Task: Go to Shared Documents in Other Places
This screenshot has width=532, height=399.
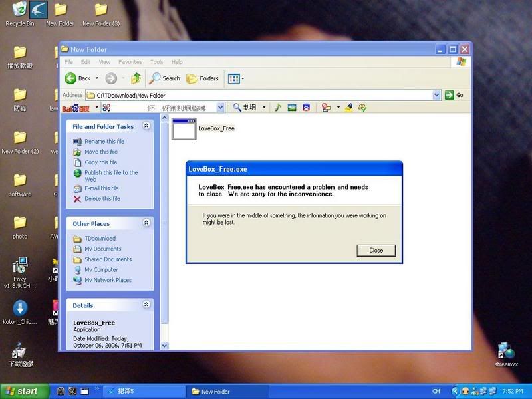Action: [108, 259]
